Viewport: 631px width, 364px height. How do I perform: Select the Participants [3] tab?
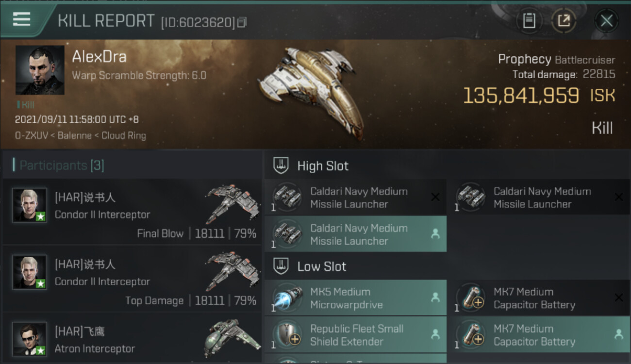pos(62,165)
